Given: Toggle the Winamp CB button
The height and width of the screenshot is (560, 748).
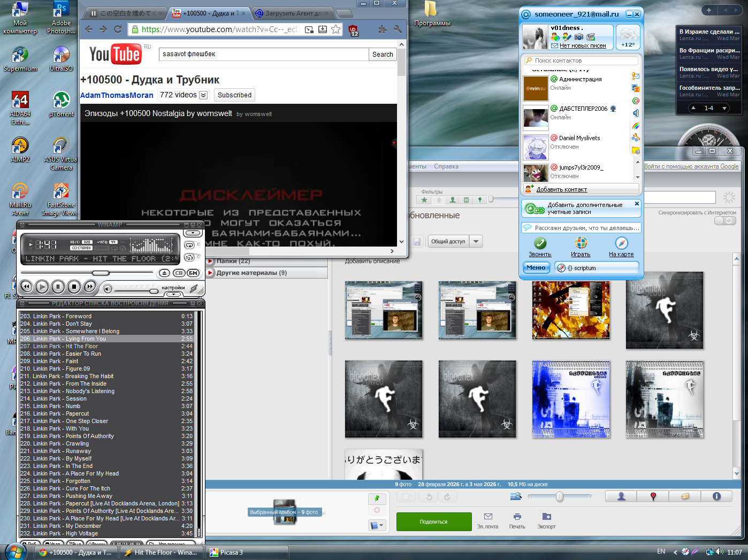Looking at the screenshot, I should tap(179, 273).
